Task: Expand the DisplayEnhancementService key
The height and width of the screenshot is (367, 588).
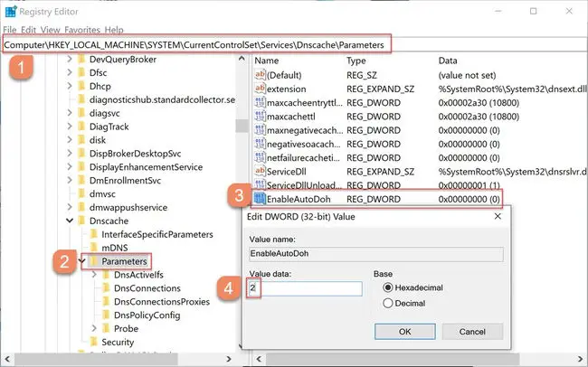Action: point(70,167)
